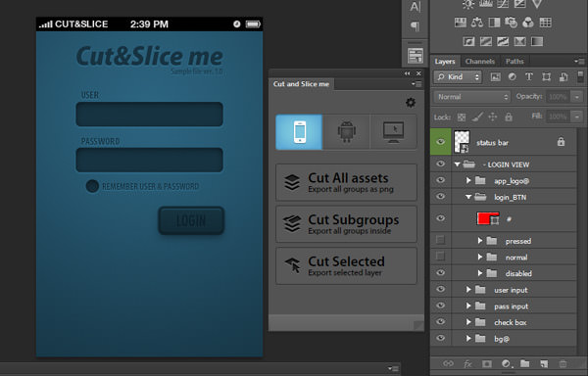The width and height of the screenshot is (588, 376).
Task: Click the text layer filter icon
Action: (529, 76)
